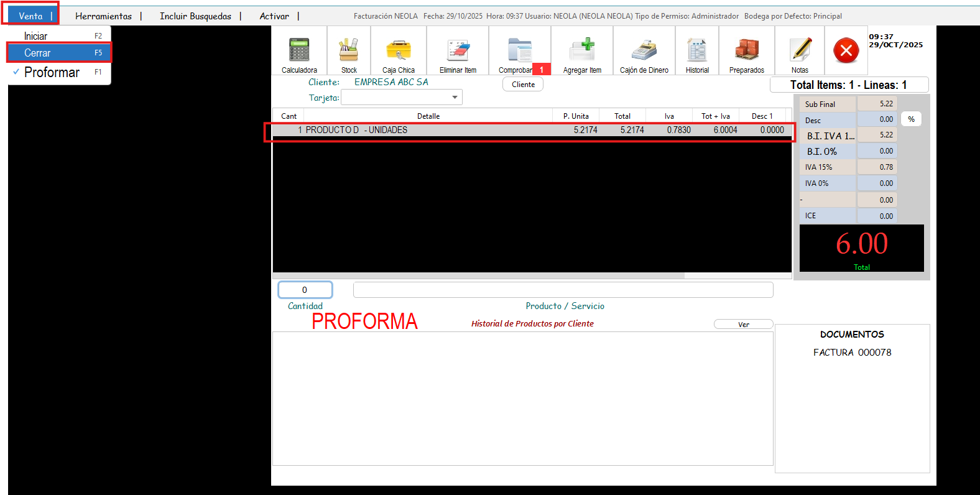Click Agregar Item icon
Viewport: 980px width, 495px height.
coord(582,51)
